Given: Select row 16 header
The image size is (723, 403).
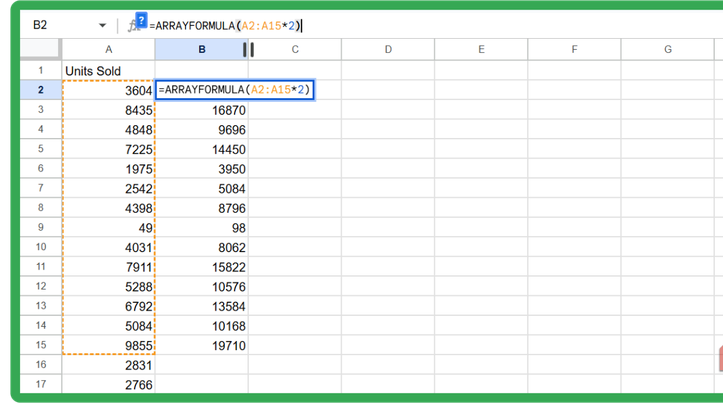Looking at the screenshot, I should [41, 365].
